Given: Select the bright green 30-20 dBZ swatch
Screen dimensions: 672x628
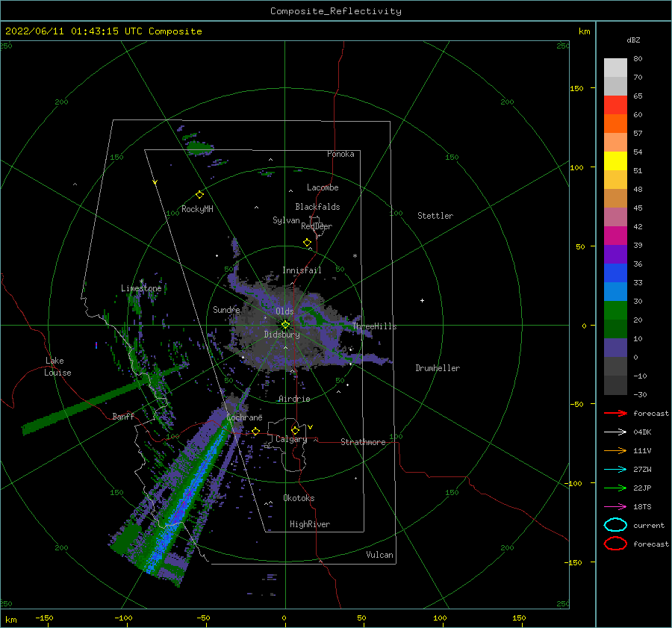Looking at the screenshot, I should tap(615, 311).
